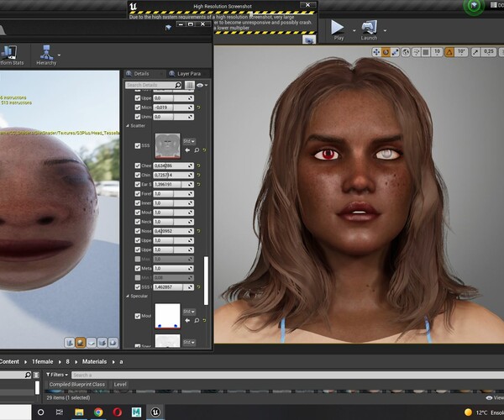Viewport: 504px width, 420px height.
Task: Toggle scale snapping arrow icon
Action: 475,52
